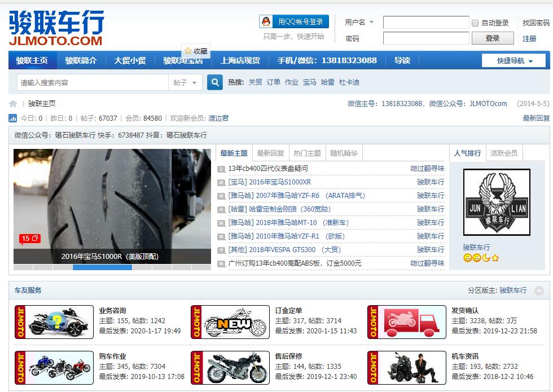Screen dimensions: 553x392
Task: Open the 大贸小贸 nav item
Action: coord(130,61)
